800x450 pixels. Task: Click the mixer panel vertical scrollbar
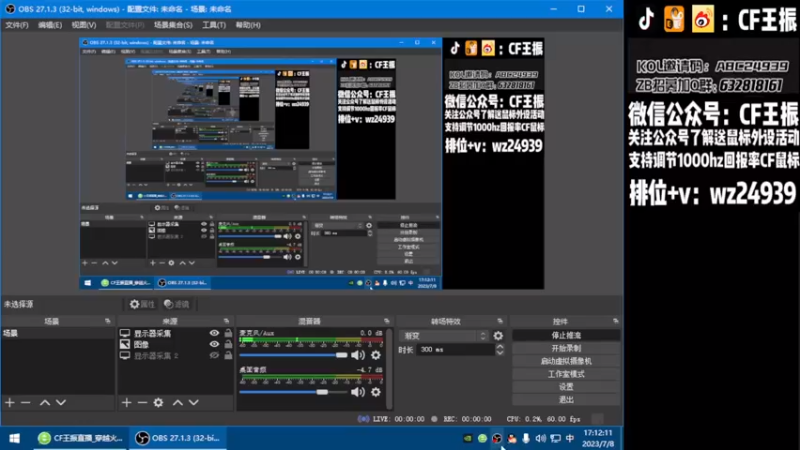tap(390, 368)
